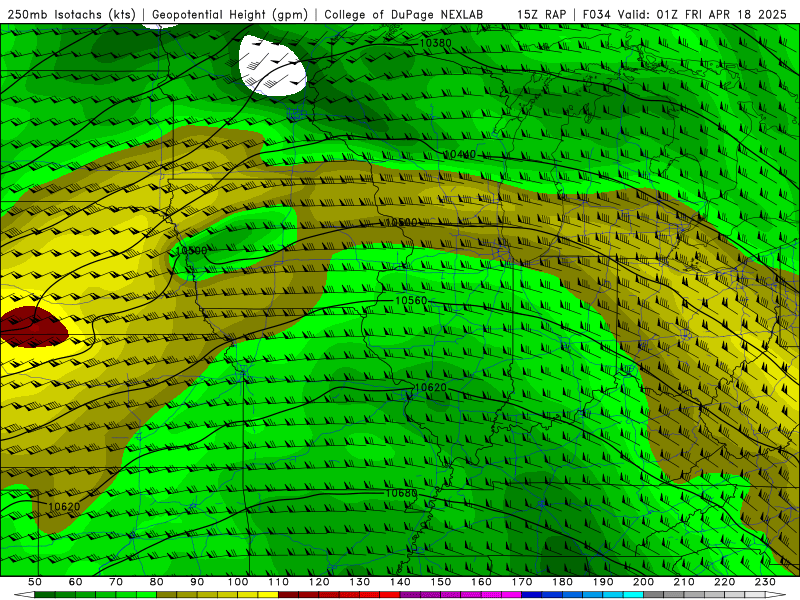The height and width of the screenshot is (600, 800).
Task: Click the 190 label on the color scale
Action: [603, 582]
